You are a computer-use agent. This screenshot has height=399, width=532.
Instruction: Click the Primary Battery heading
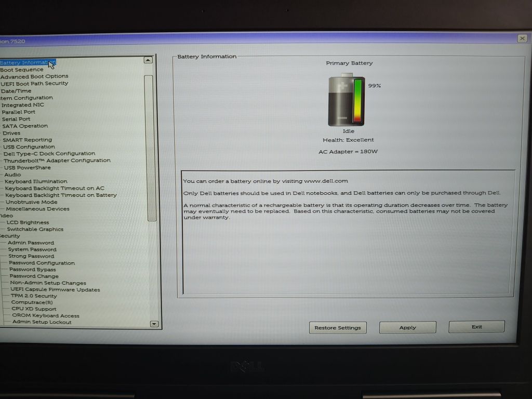(349, 63)
